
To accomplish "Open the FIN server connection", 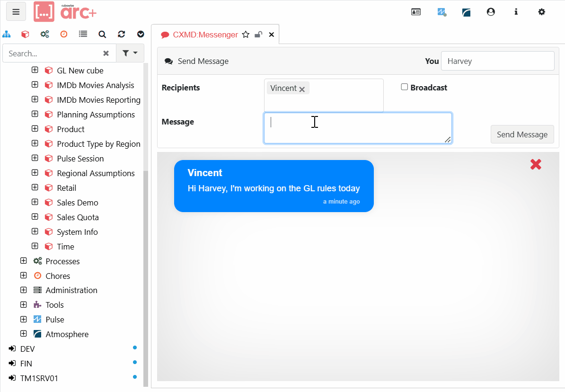I will pyautogui.click(x=26, y=364).
